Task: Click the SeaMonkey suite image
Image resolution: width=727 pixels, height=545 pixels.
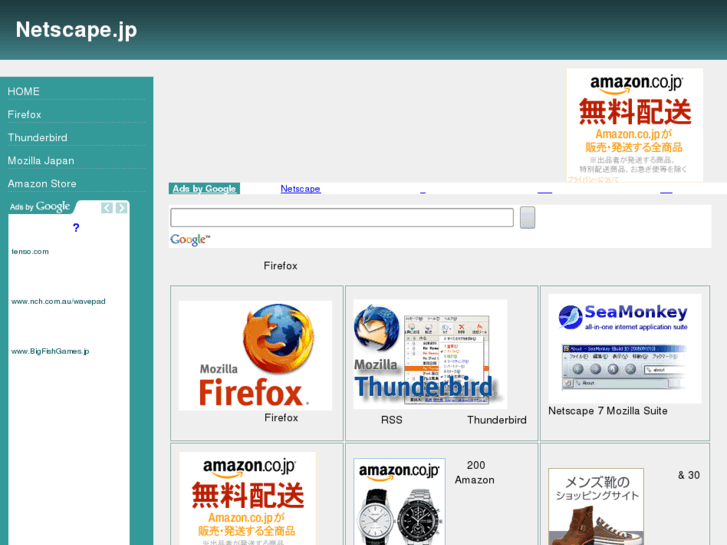Action: tap(625, 349)
